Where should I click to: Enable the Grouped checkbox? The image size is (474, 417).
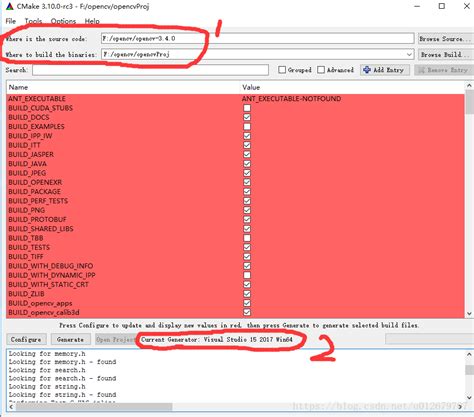[x=282, y=70]
